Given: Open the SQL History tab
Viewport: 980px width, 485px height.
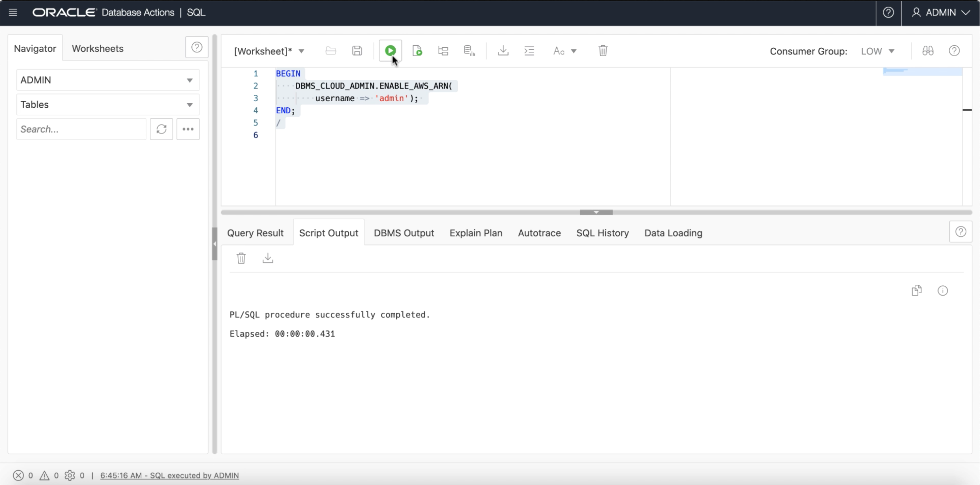Looking at the screenshot, I should [x=602, y=233].
